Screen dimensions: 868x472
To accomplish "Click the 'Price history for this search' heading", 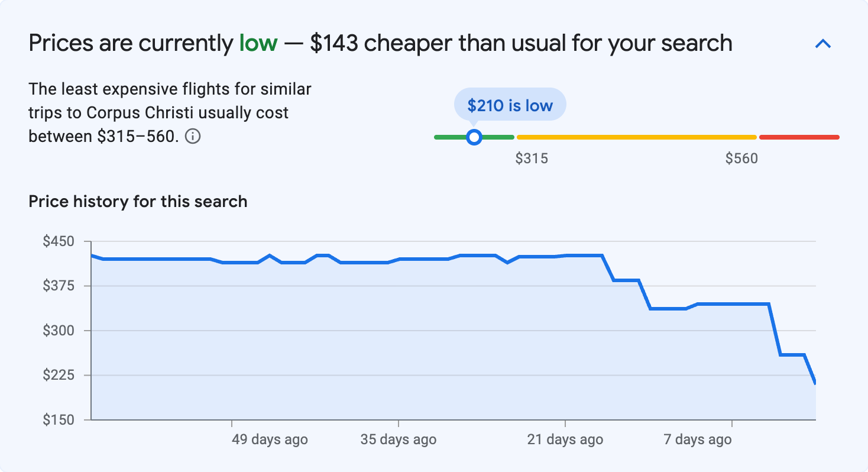I will click(x=137, y=201).
